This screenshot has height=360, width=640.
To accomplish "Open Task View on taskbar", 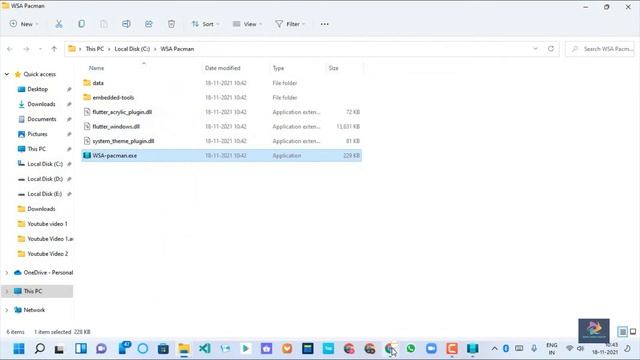I will point(60,349).
